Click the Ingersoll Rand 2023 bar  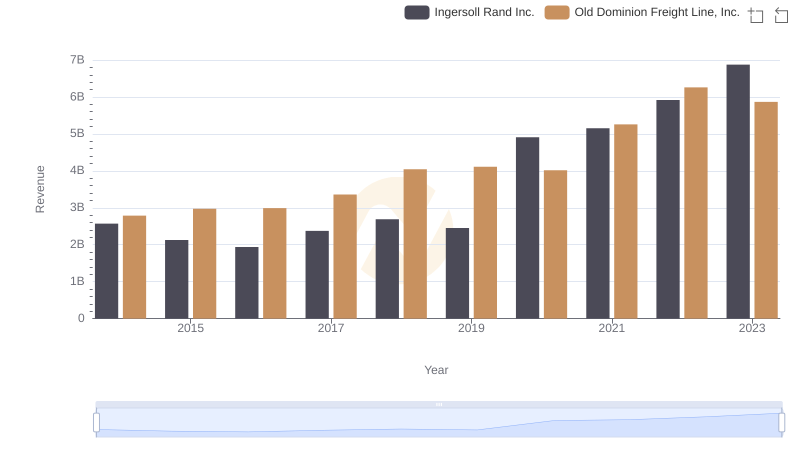[738, 191]
